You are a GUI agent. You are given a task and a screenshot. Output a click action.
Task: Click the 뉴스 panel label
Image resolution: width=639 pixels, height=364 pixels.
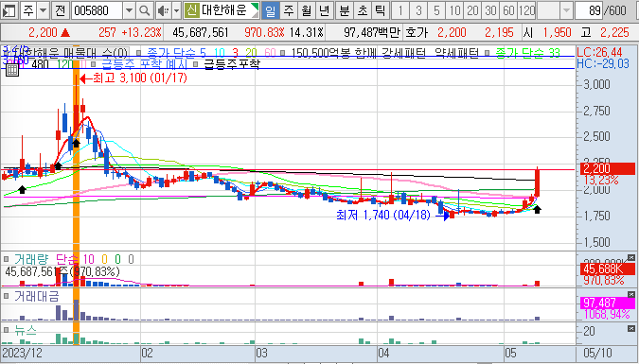26,330
